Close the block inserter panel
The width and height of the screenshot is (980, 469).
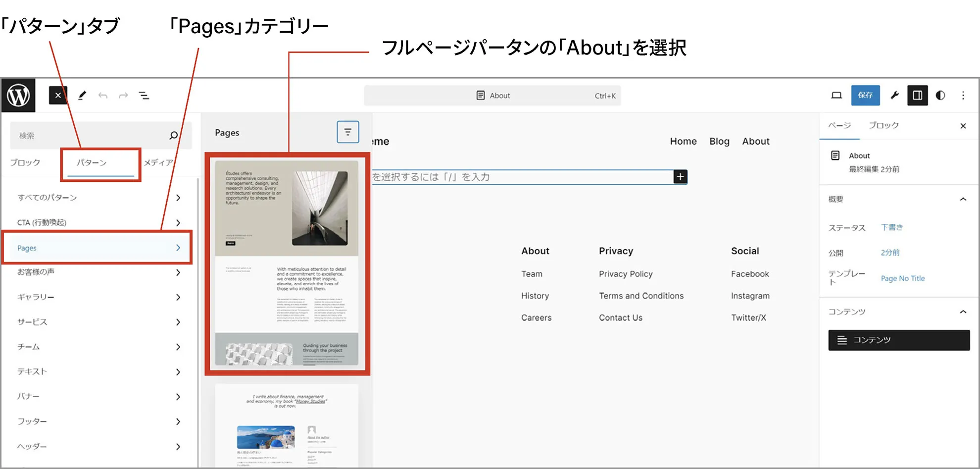pyautogui.click(x=58, y=95)
